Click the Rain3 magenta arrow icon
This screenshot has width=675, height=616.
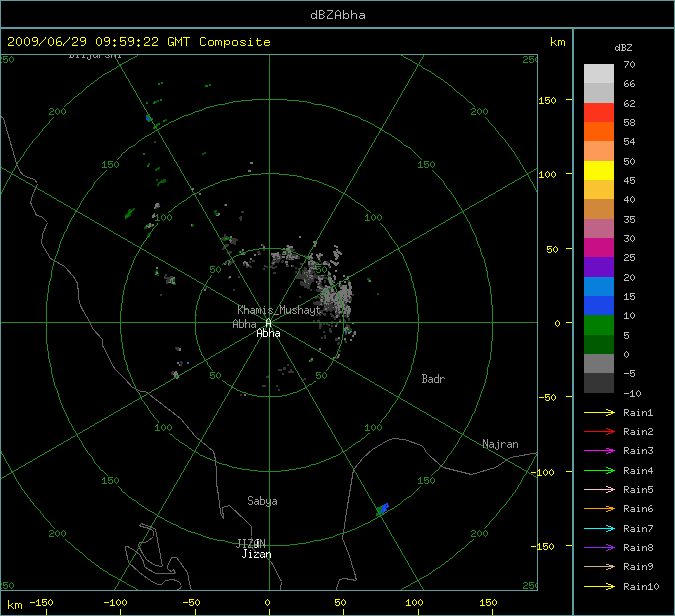[599, 451]
